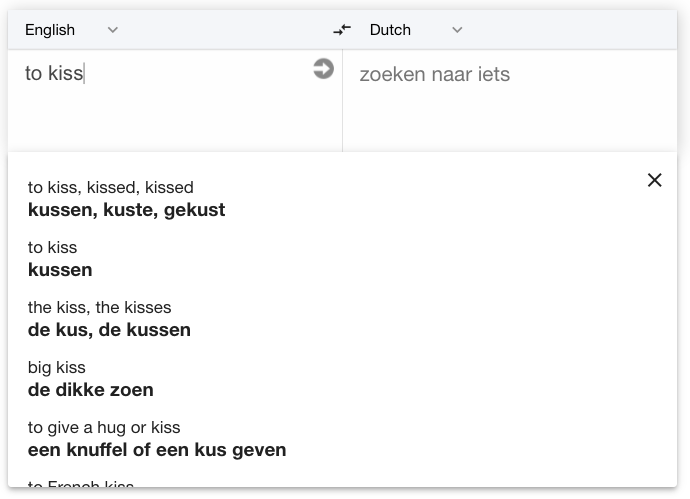Select suggestion 'kussen, kuste, gekust'

(126, 210)
